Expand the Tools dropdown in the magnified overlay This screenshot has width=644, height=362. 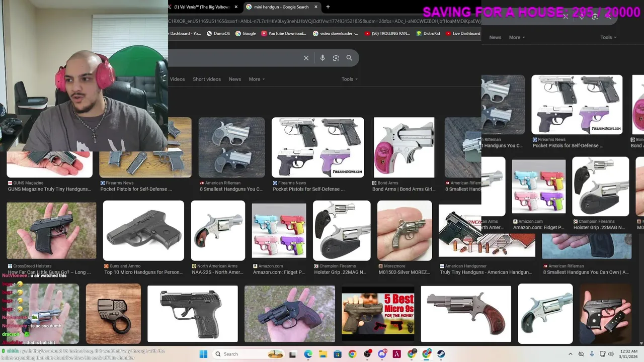click(608, 37)
